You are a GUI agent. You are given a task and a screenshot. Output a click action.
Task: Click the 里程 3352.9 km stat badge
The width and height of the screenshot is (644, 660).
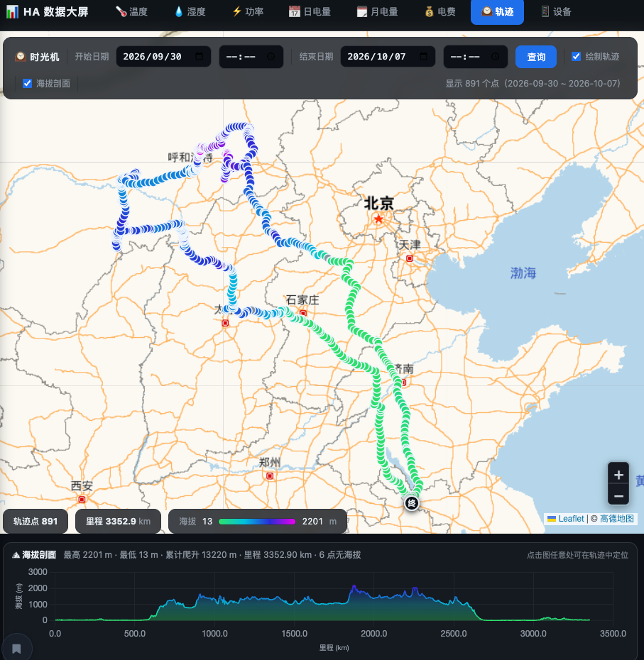tap(118, 522)
